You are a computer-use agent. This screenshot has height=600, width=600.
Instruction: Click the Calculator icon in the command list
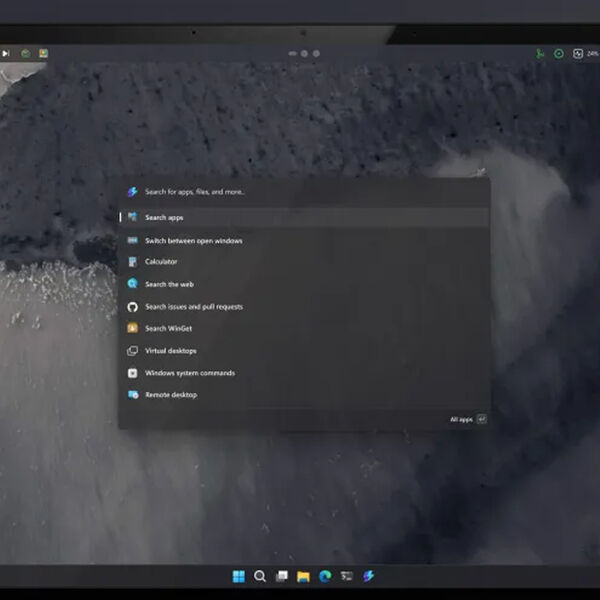click(x=132, y=262)
